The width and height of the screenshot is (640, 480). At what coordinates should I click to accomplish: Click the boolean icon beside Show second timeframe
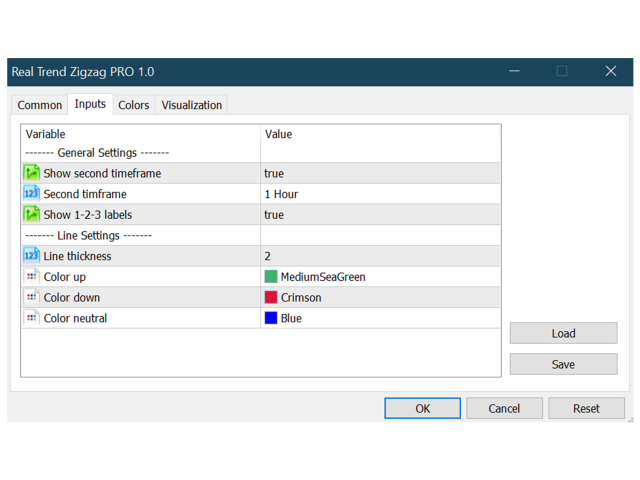31,173
